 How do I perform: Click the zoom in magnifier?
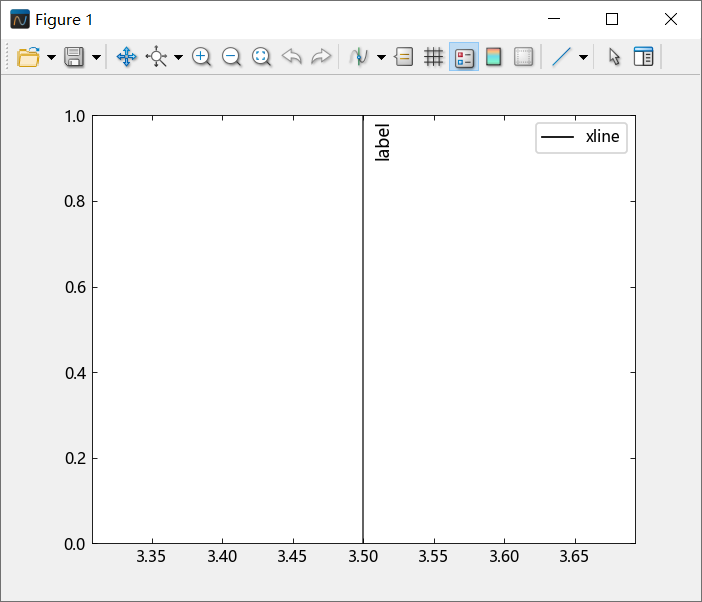tap(201, 57)
